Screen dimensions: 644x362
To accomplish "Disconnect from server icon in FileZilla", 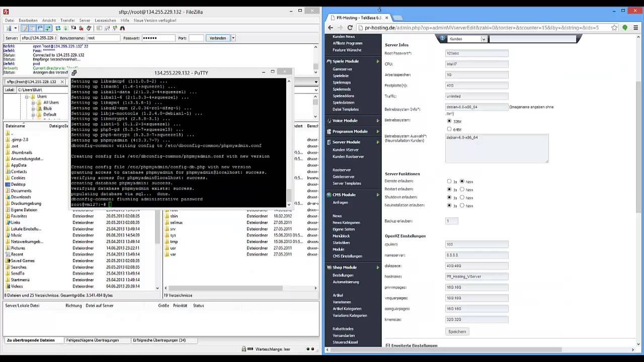I will (81, 28).
